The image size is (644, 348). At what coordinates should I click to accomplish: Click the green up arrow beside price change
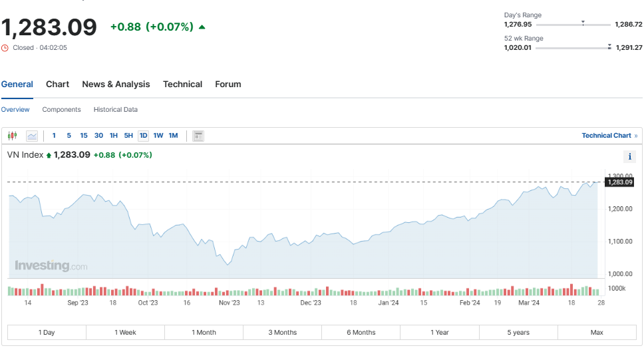click(x=202, y=27)
